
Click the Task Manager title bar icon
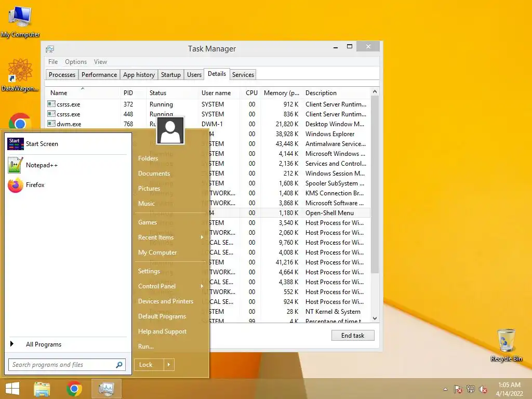tap(50, 49)
